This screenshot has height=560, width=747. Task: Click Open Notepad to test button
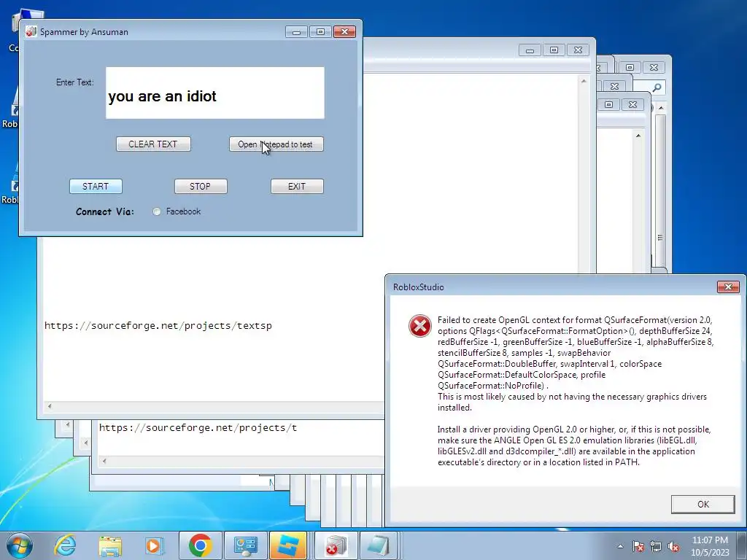(x=276, y=144)
